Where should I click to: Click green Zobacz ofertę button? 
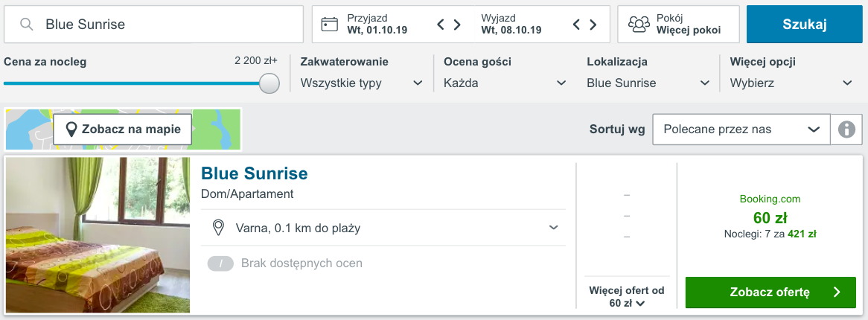[x=770, y=292]
